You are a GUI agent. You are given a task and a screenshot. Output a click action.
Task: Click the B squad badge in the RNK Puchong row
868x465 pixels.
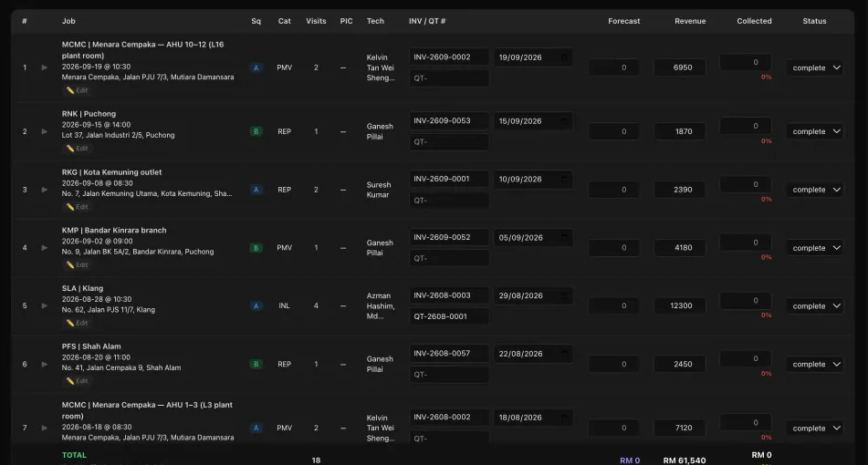(256, 131)
